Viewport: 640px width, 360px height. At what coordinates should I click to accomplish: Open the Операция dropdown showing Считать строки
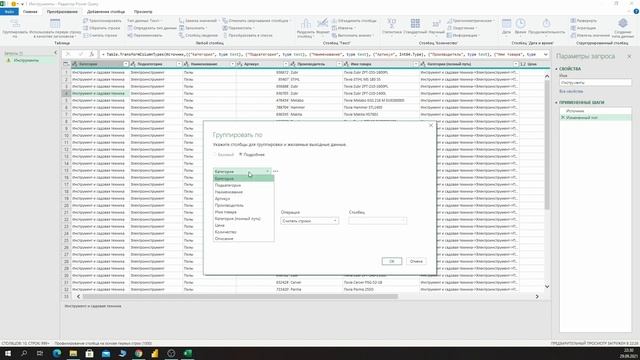pos(309,221)
